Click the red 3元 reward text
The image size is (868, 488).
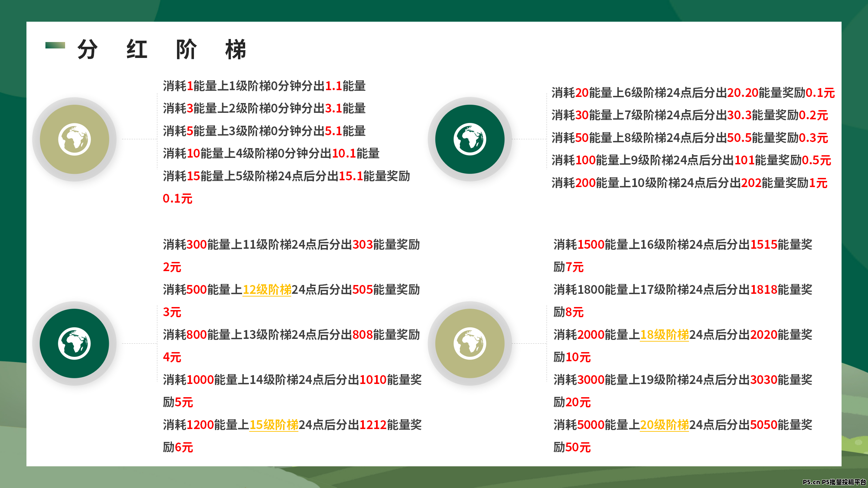click(x=172, y=312)
